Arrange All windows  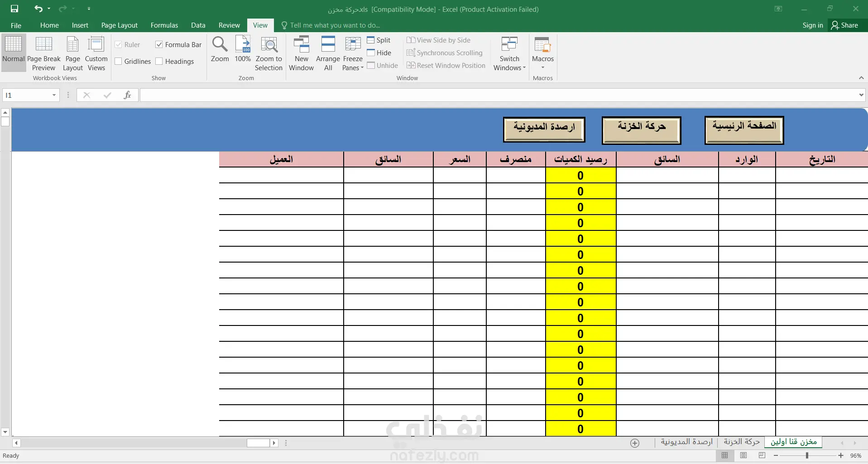328,53
